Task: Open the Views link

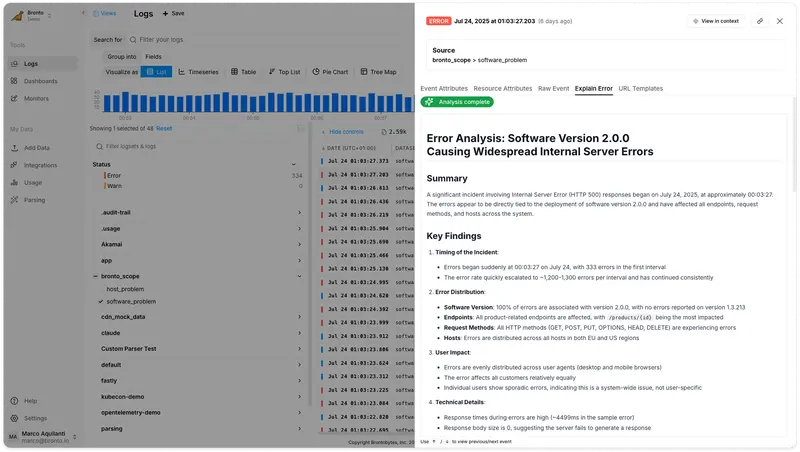Action: point(105,13)
